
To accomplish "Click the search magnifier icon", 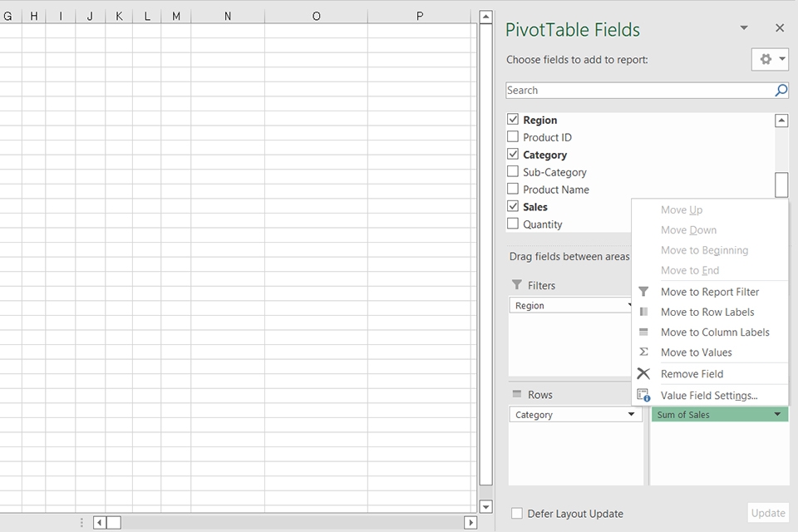I will pyautogui.click(x=779, y=90).
